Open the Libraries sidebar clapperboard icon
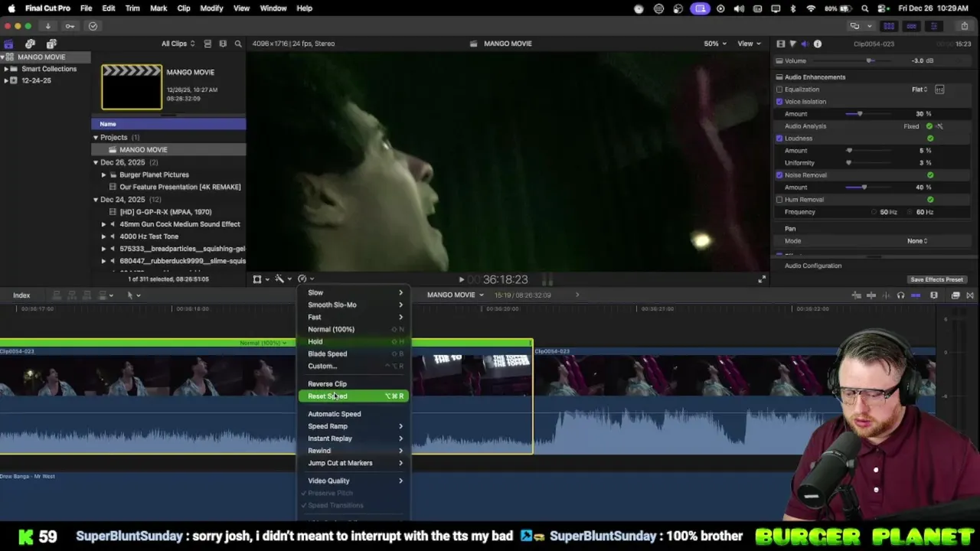The image size is (980, 551). (x=8, y=44)
